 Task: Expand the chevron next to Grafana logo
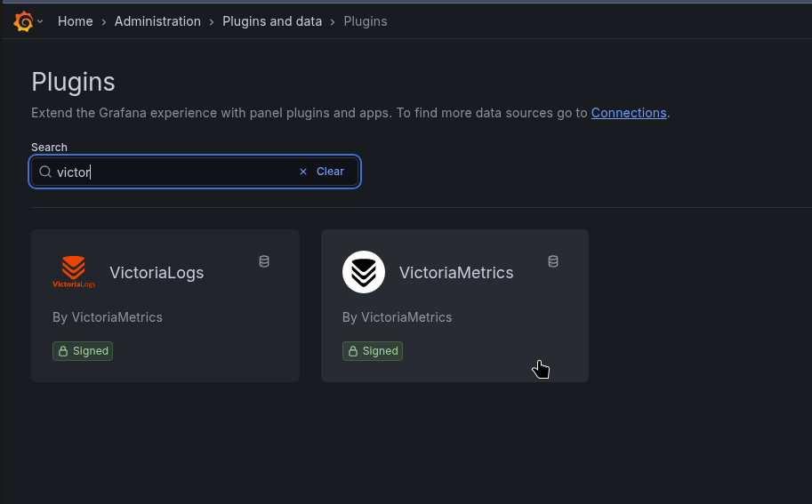pos(40,21)
